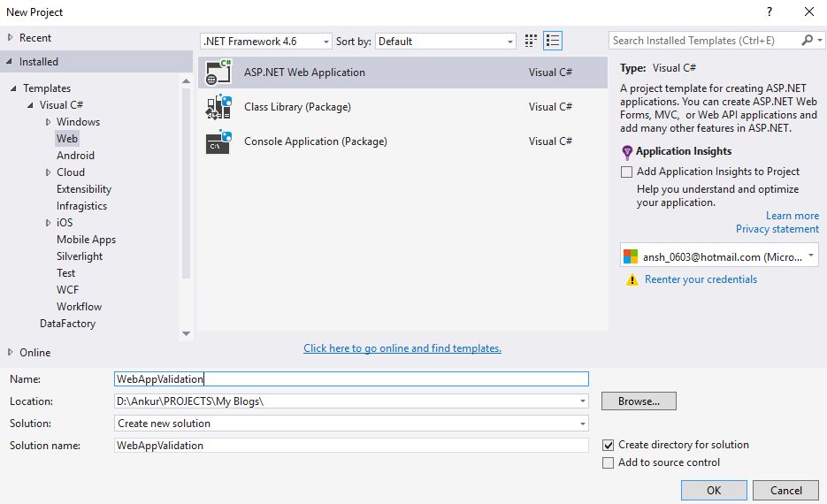Uncheck Create directory for solution

pos(609,445)
